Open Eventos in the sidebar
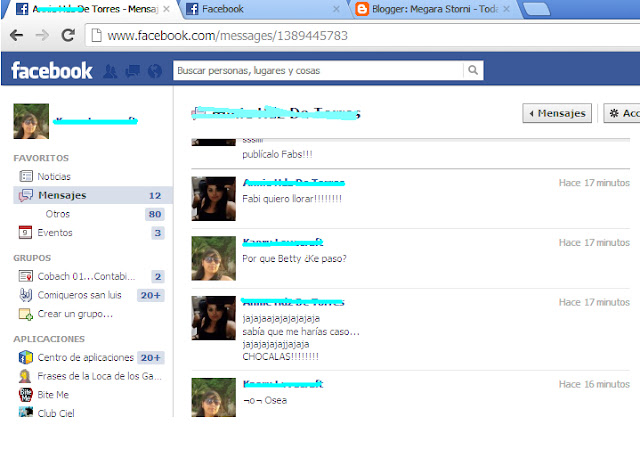The width and height of the screenshot is (640, 450). [55, 233]
